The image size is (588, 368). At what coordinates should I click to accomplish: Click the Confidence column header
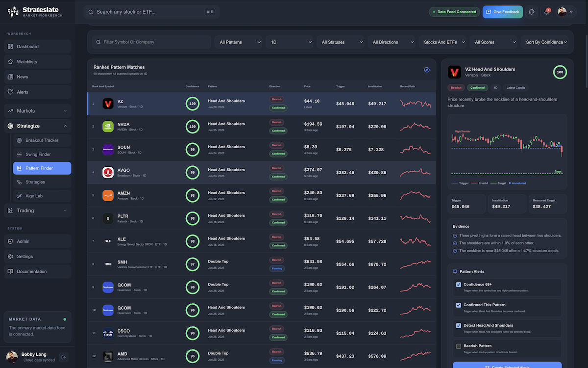[x=193, y=86]
